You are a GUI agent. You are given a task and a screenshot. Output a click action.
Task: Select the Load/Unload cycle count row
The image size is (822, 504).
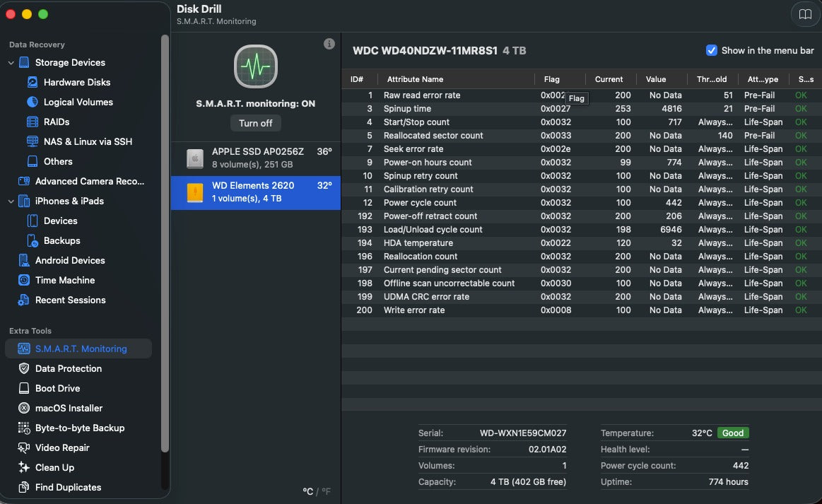582,230
